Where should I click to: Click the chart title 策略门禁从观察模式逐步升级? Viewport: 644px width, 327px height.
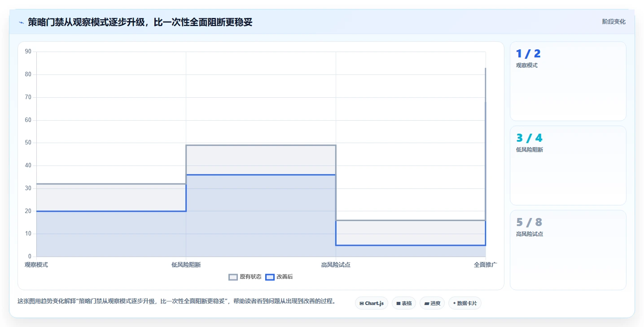click(x=140, y=22)
